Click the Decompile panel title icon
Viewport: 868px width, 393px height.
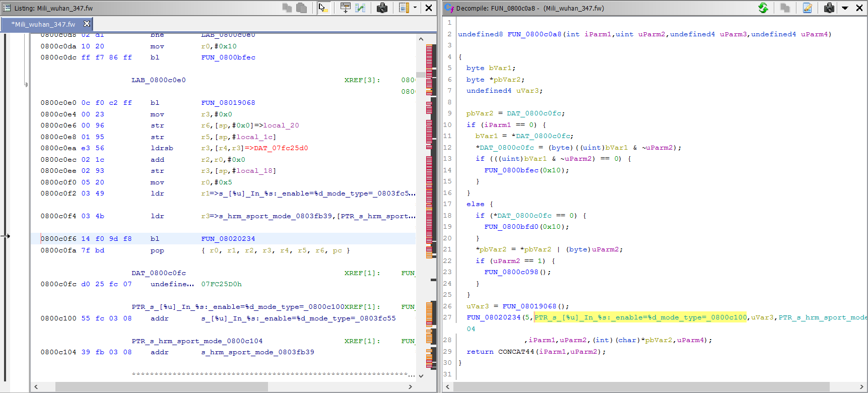pyautogui.click(x=449, y=8)
